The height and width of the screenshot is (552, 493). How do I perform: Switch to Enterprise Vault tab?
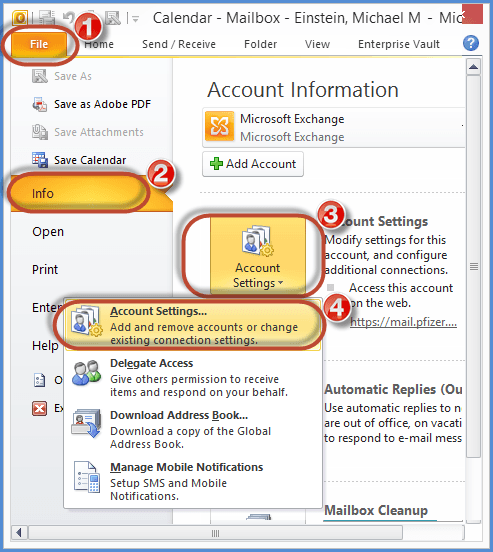[399, 44]
